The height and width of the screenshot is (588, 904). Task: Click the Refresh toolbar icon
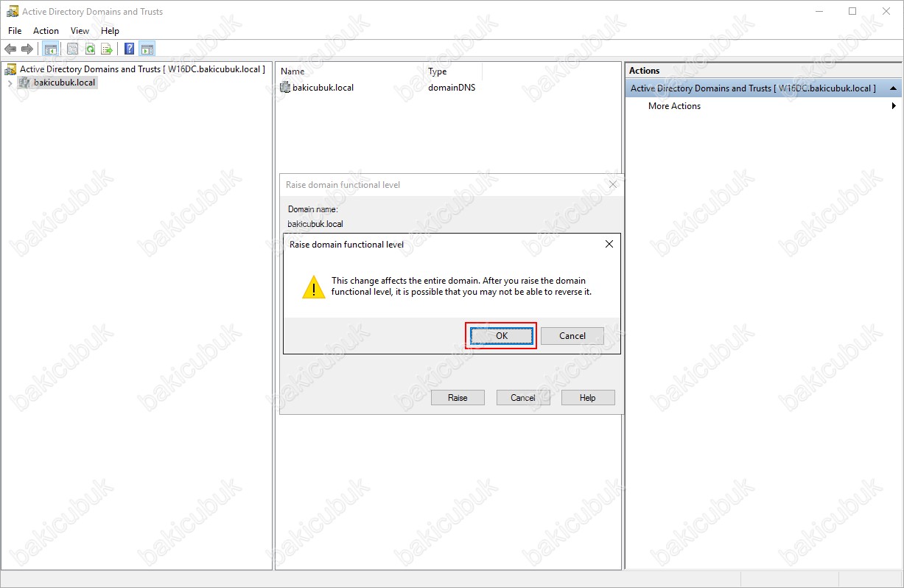tap(90, 49)
